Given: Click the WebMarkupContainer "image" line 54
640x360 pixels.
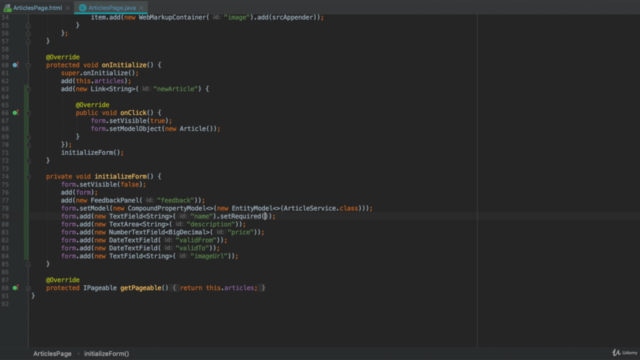Looking at the screenshot, I should [x=207, y=18].
